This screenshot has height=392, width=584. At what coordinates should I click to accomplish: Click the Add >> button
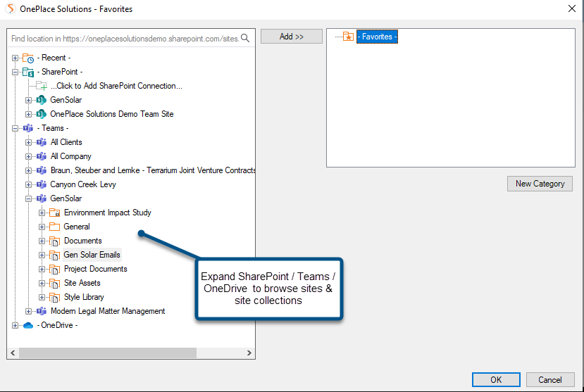[x=291, y=37]
